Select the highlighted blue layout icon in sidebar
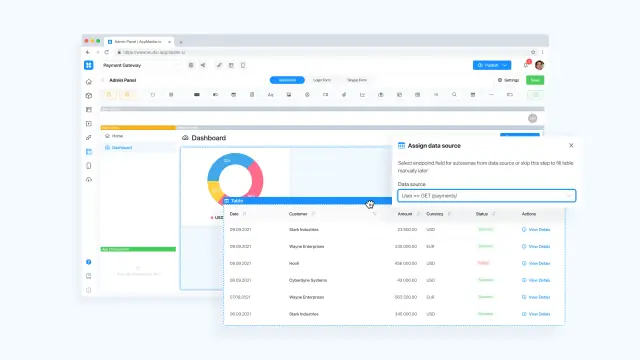The image size is (640, 360). (89, 152)
